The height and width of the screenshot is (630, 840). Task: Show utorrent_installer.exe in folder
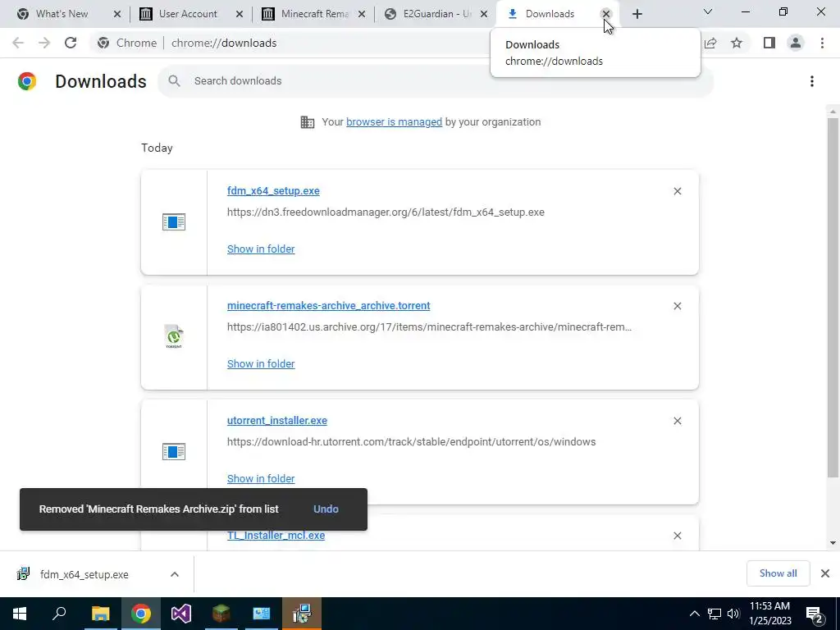[261, 479]
